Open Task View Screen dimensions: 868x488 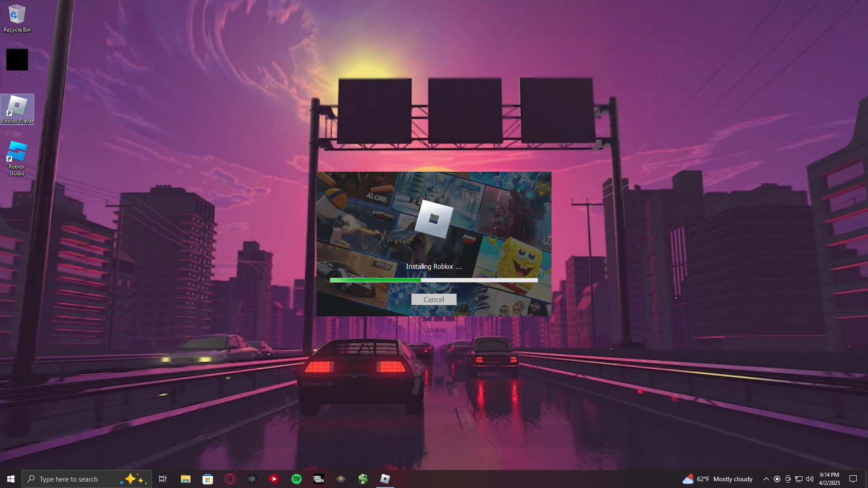click(163, 479)
